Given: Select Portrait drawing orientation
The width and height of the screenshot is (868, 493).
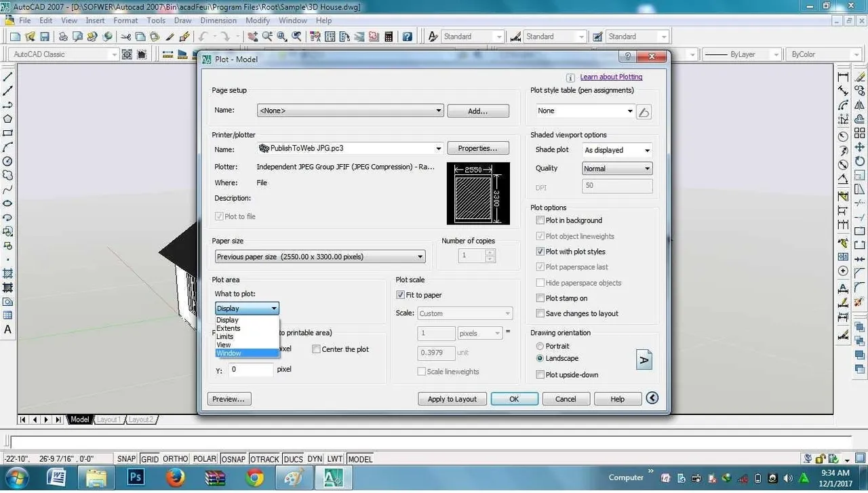Looking at the screenshot, I should pos(540,346).
